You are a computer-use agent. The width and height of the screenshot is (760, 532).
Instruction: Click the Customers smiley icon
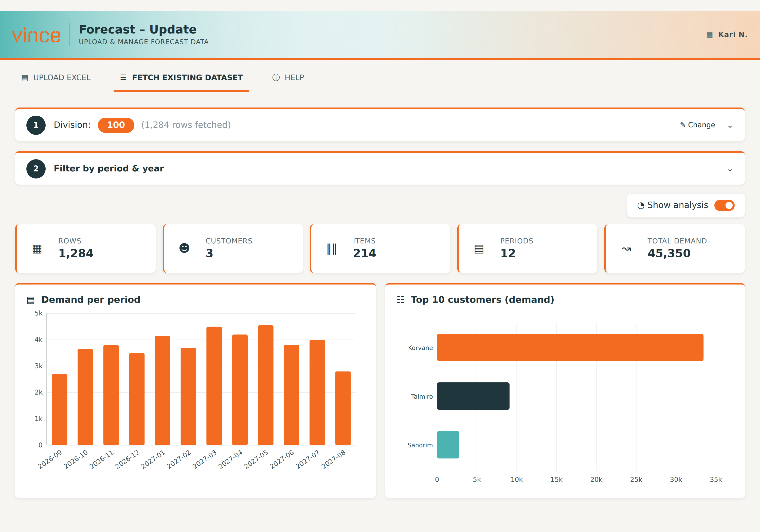184,248
